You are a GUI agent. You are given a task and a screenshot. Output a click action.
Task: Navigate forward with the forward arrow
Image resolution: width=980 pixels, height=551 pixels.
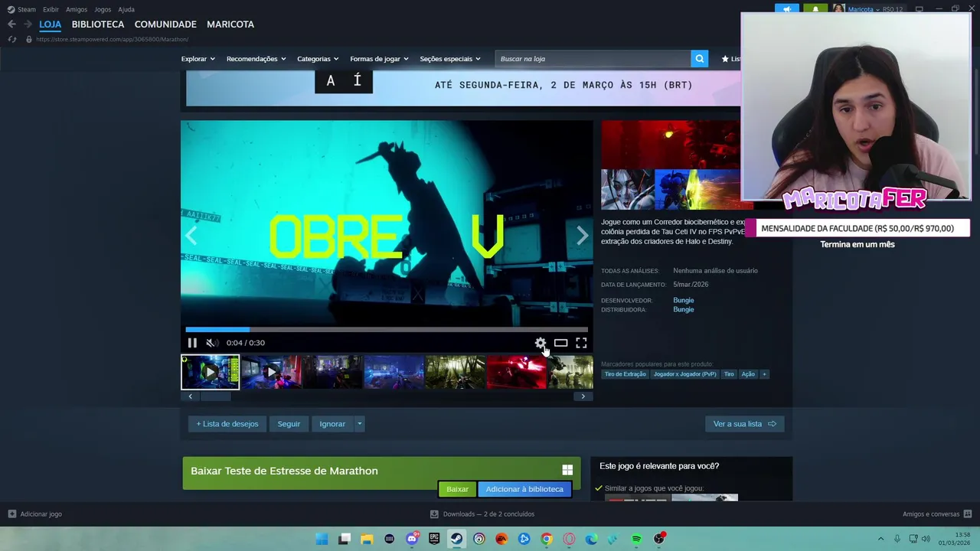[28, 24]
